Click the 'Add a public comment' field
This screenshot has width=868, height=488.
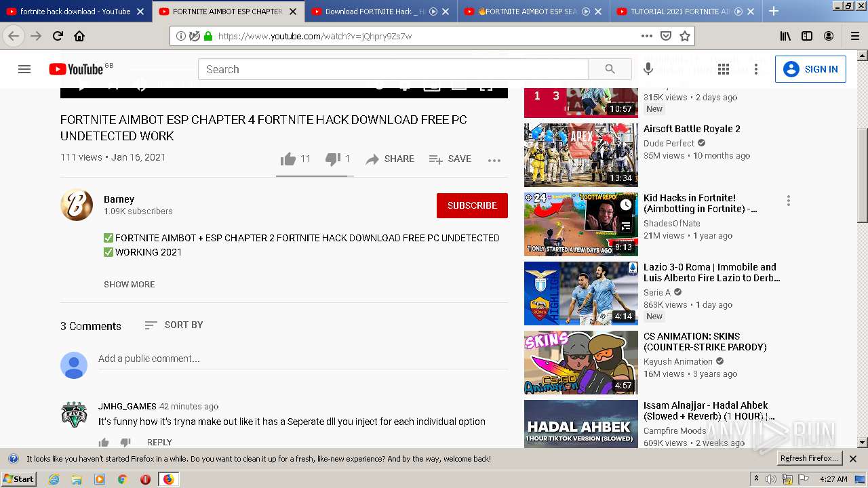tap(302, 359)
